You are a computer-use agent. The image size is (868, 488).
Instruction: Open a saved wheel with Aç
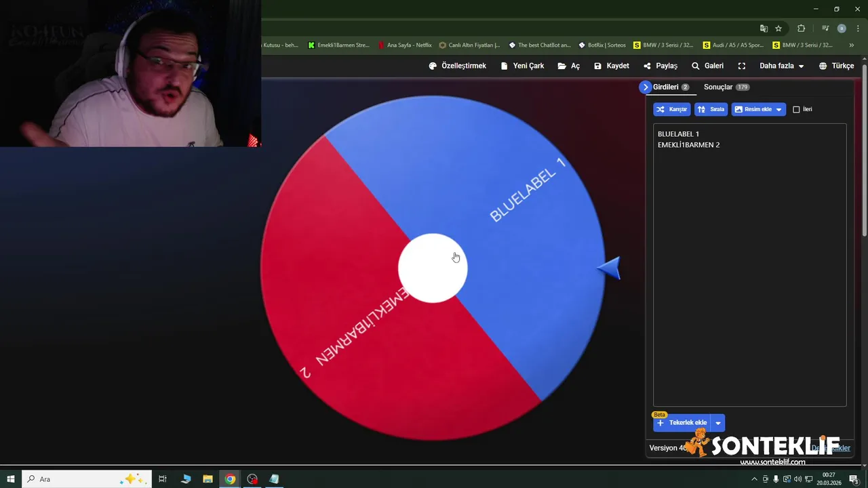click(569, 66)
